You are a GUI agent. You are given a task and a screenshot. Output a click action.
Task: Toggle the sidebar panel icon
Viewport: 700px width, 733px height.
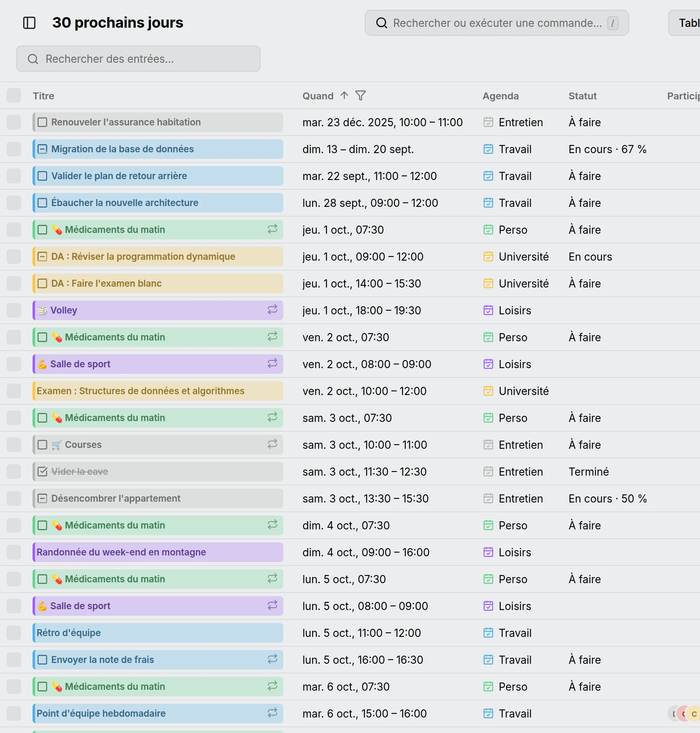[29, 23]
